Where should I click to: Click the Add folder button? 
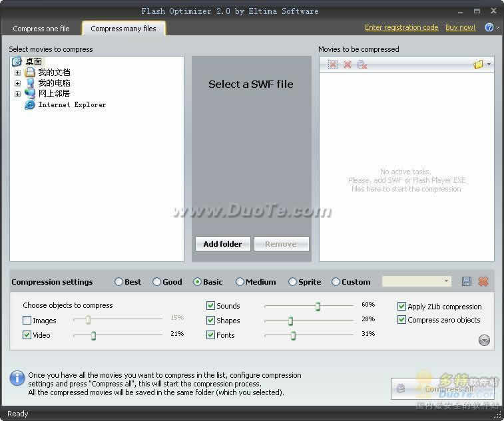coord(223,244)
